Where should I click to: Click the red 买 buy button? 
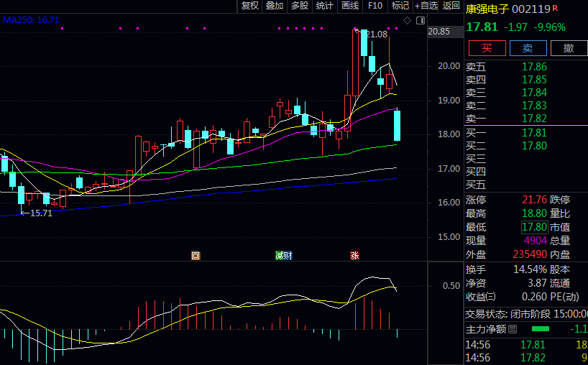(487, 48)
